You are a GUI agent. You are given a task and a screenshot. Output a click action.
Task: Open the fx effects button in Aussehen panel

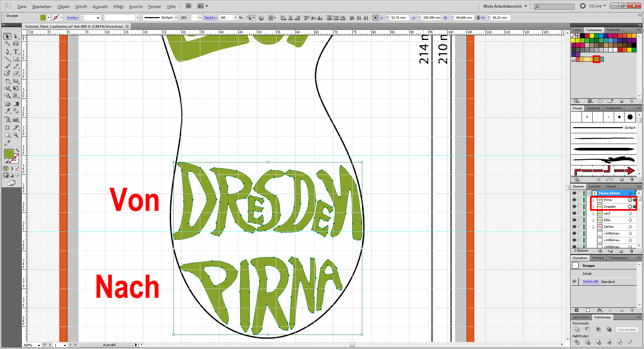(600, 310)
